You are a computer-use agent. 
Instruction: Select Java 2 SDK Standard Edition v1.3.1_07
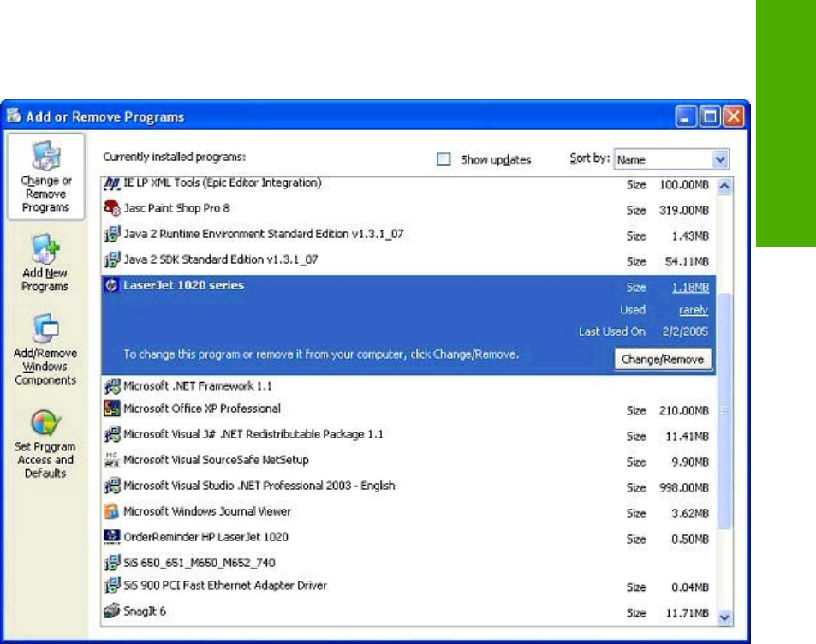pos(408,260)
